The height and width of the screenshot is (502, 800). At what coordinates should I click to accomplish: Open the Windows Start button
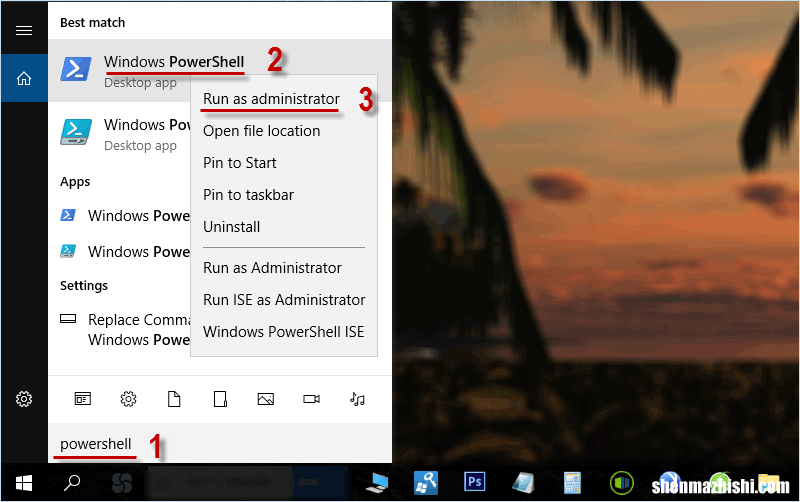(24, 482)
